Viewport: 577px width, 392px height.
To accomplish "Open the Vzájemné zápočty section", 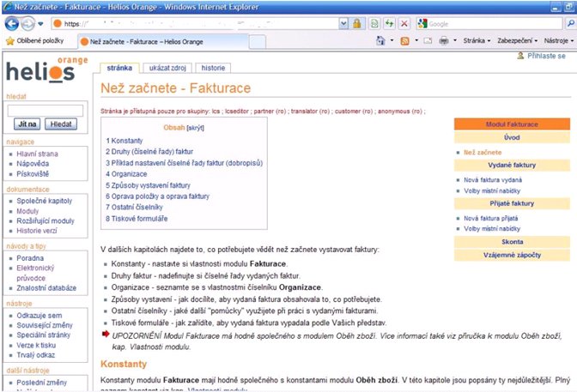I will (512, 255).
